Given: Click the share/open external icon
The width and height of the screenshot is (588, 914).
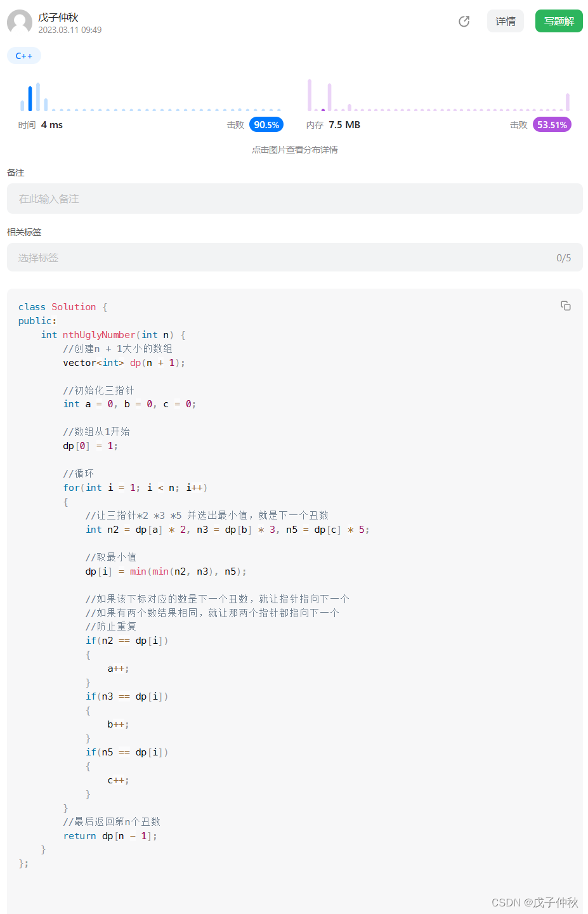Looking at the screenshot, I should pyautogui.click(x=464, y=22).
